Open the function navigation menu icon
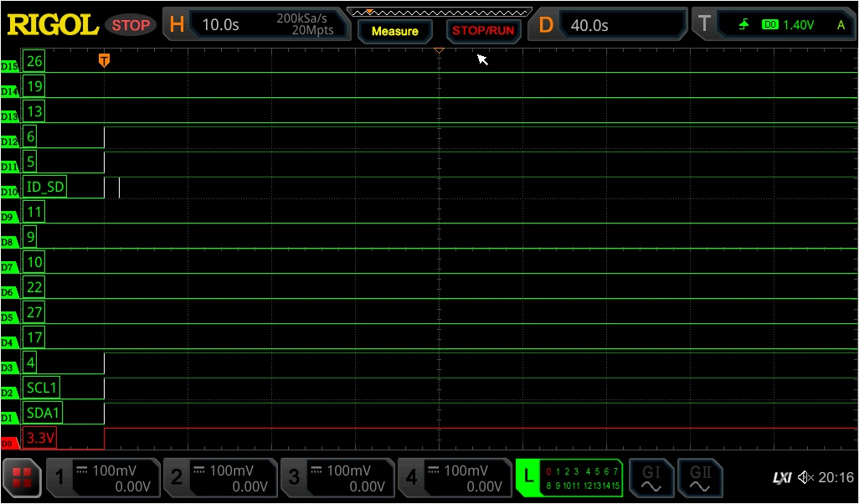The width and height of the screenshot is (859, 504). (22, 478)
